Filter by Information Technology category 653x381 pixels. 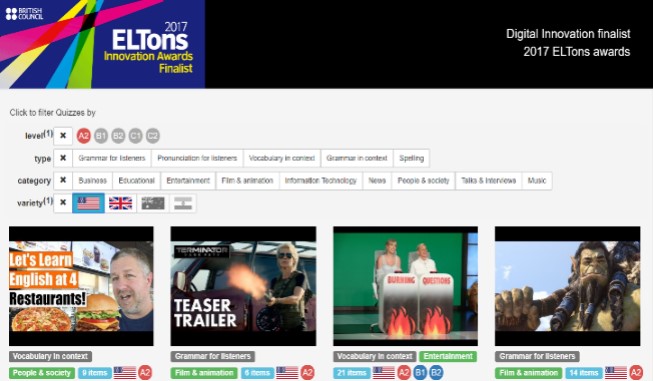coord(321,180)
